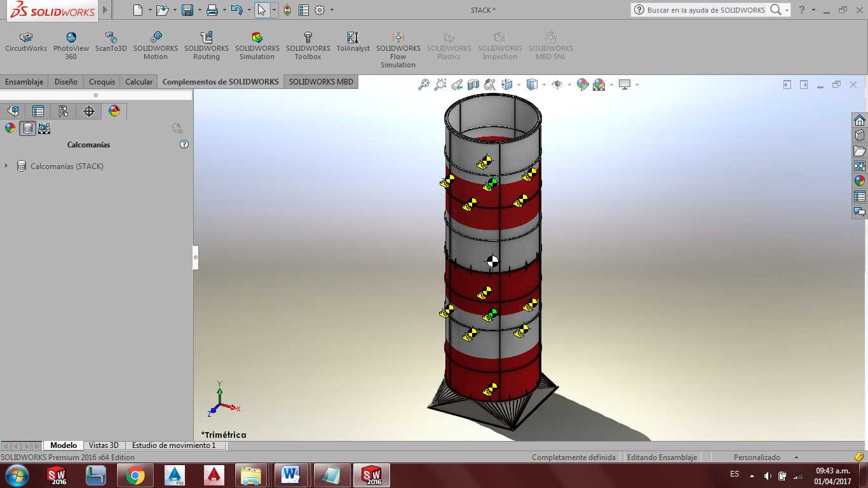Launch PhotoView 360 add-in
This screenshot has height=488, width=868.
click(71, 46)
